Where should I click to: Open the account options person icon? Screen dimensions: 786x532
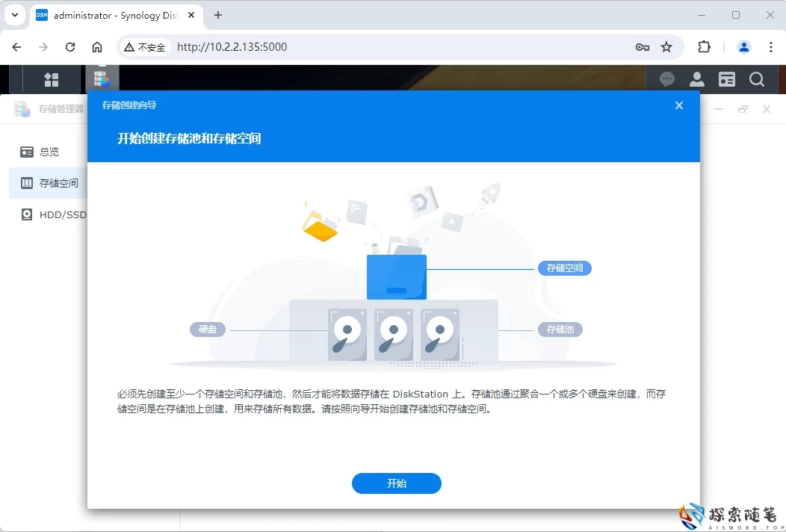696,78
